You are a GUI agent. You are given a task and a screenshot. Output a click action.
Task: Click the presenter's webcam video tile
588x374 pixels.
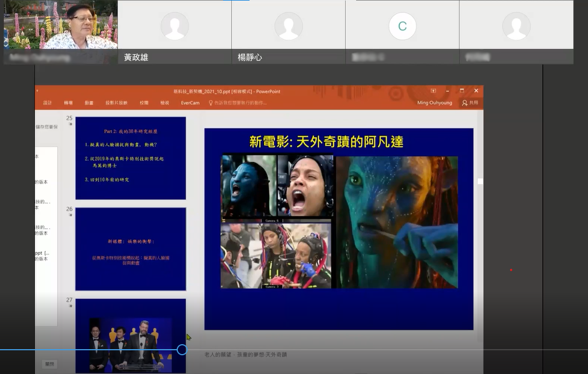(x=61, y=31)
